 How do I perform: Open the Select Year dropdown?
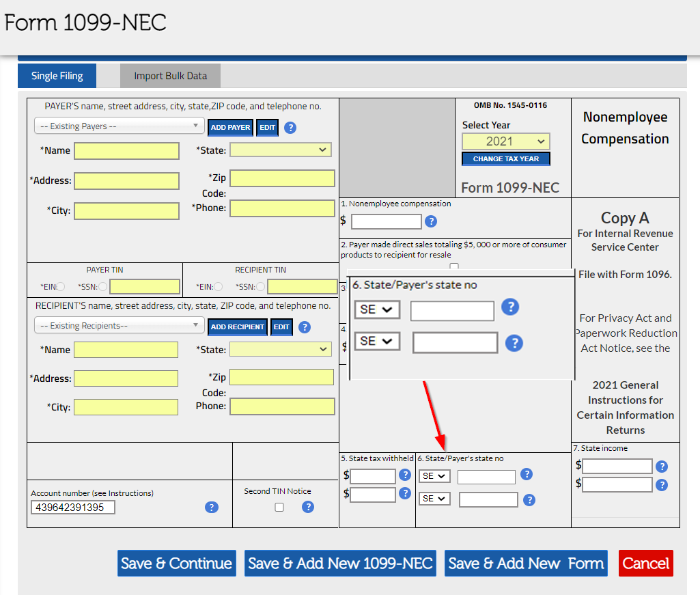(505, 141)
